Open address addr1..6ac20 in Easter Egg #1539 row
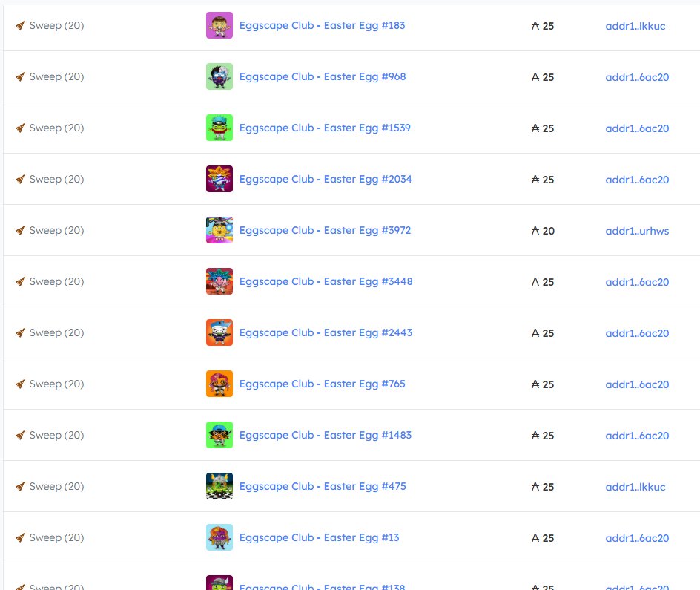Viewport: 700px width, 590px height. (637, 128)
